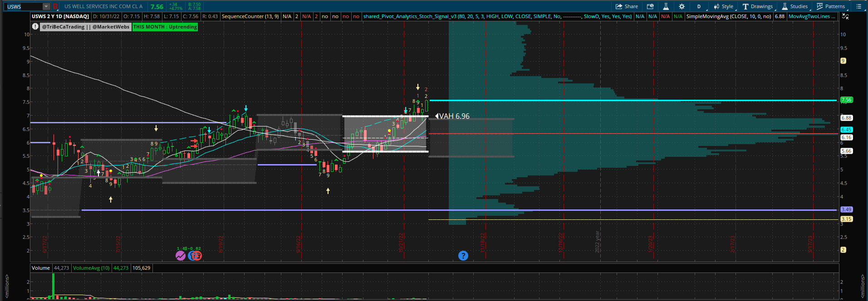Click the purple 3.49 price bubble on the right axis
This screenshot has height=301, width=868.
(x=846, y=209)
